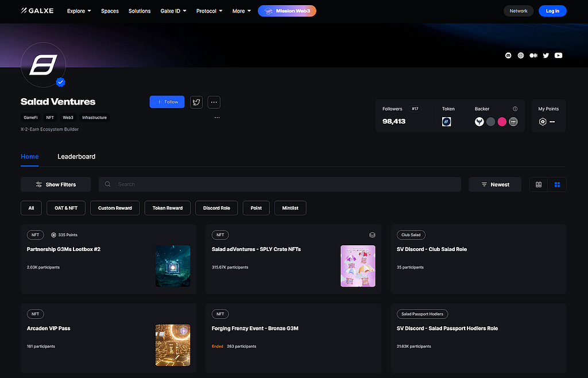Click the Mission Web3 graduation cap icon
This screenshot has width=588, height=378.
(x=269, y=11)
